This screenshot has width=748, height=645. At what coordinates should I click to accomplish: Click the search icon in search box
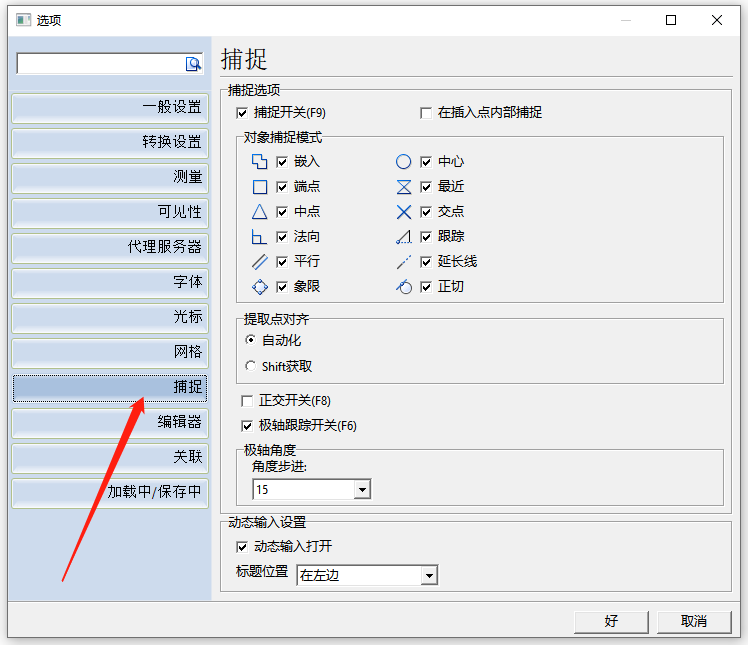point(193,64)
